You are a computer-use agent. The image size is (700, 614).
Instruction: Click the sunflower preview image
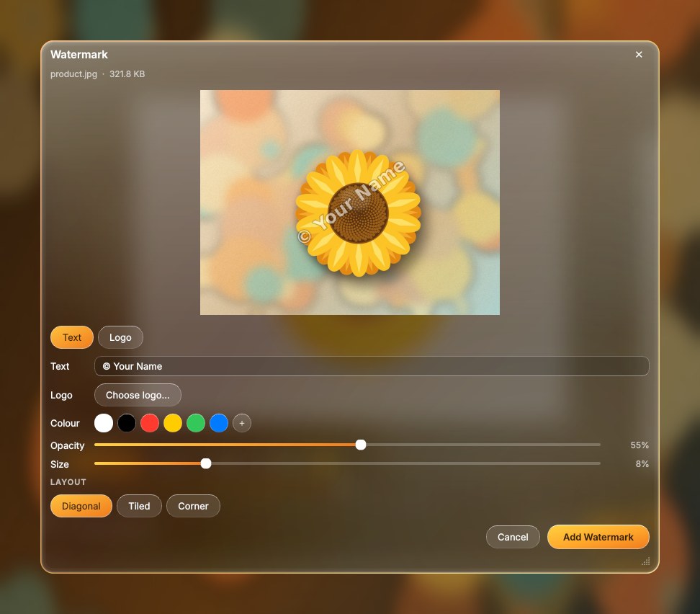(x=350, y=203)
